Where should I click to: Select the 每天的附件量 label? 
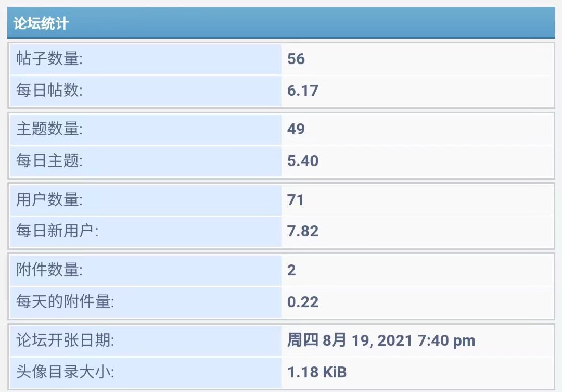point(65,302)
